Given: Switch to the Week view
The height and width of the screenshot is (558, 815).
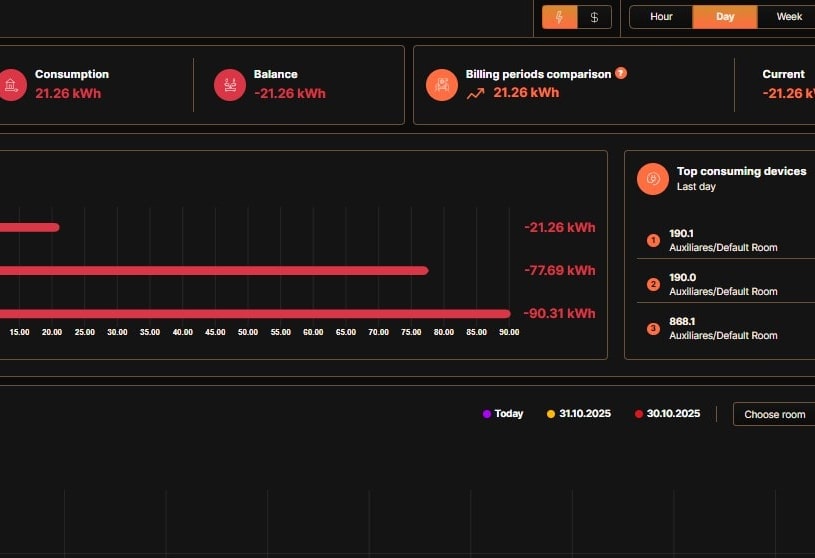Looking at the screenshot, I should pos(789,17).
